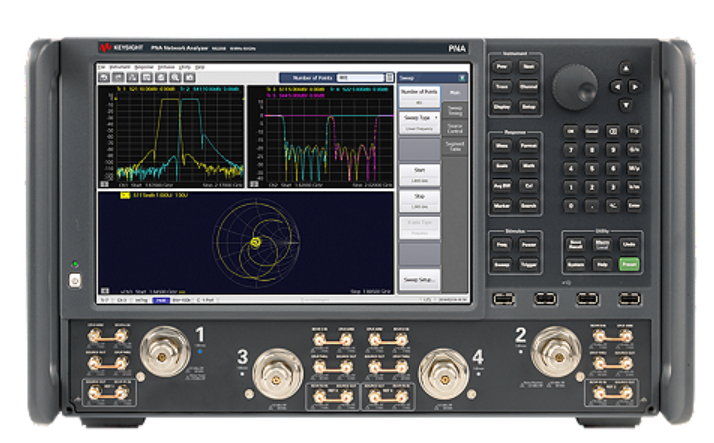Open the Stimulus menu

[166, 67]
